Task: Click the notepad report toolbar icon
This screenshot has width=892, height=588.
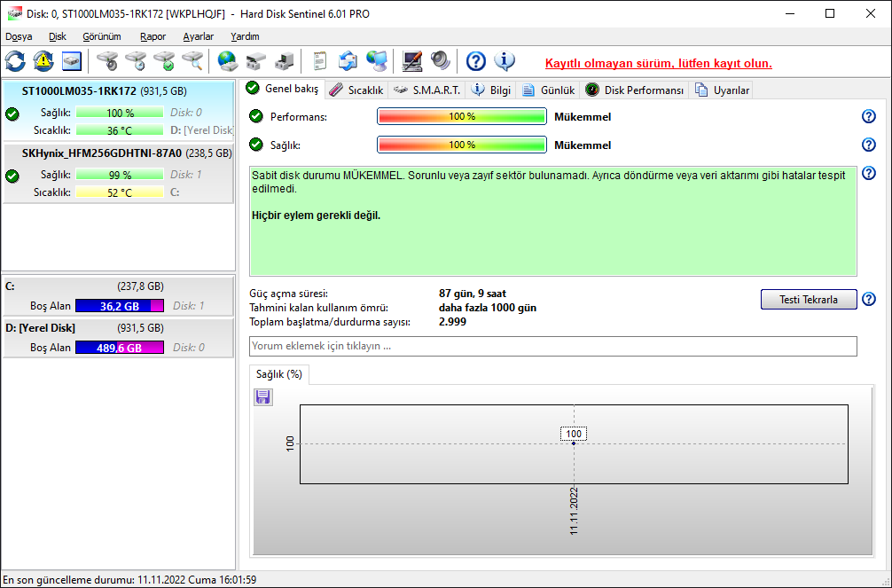Action: point(320,61)
